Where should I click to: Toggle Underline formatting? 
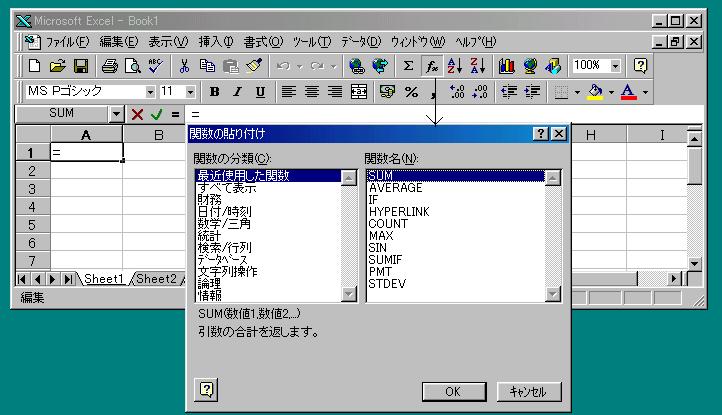click(260, 92)
